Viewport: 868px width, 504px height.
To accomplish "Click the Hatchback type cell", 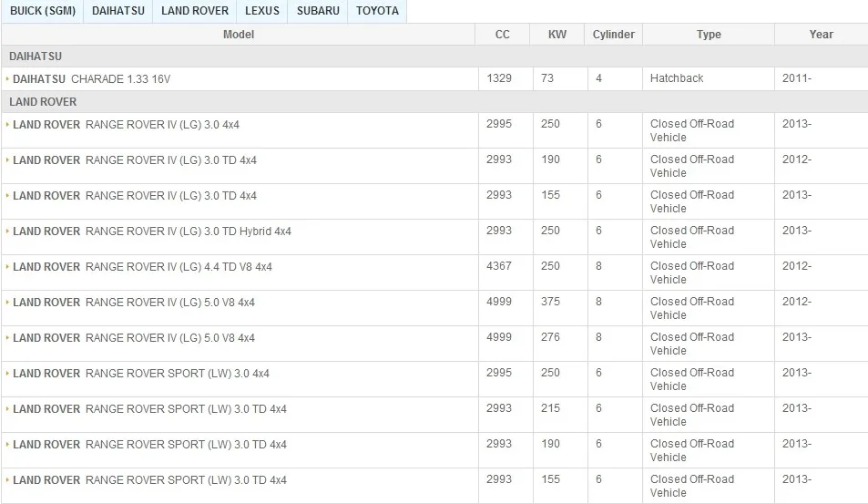I will click(677, 78).
